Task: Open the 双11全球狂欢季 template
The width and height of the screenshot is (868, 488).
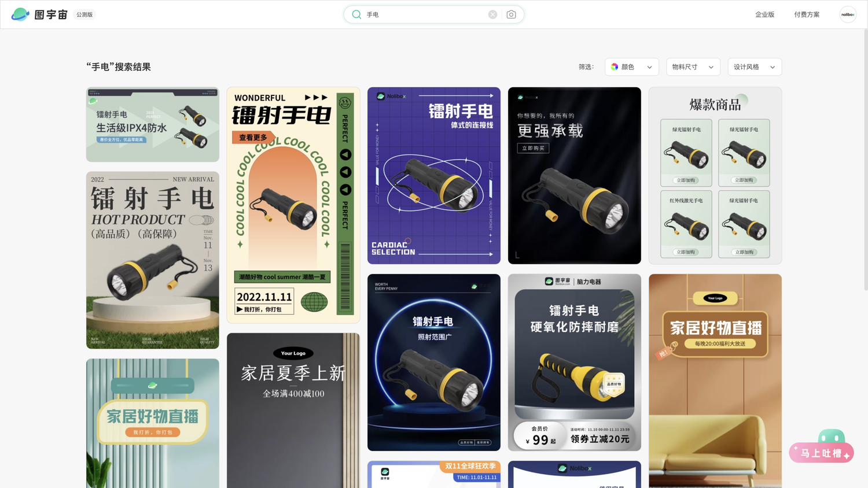Action: pyautogui.click(x=434, y=474)
